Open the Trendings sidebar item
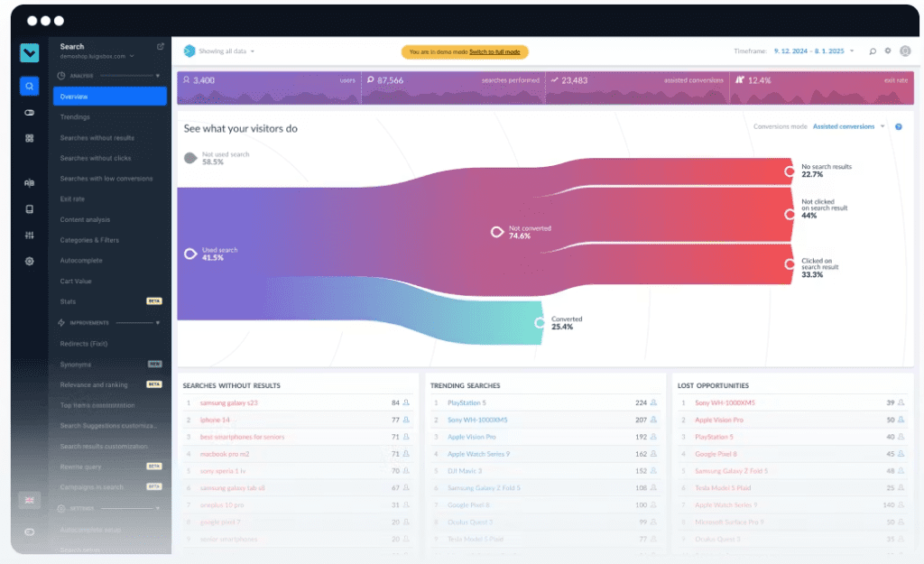Viewport: 924px width, 564px height. click(x=75, y=117)
